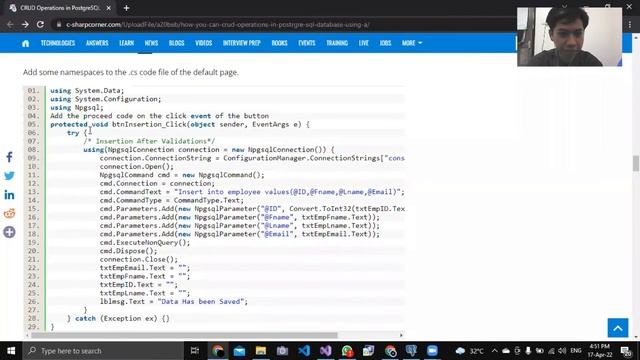Click code line "cmd.Dispose();"
The height and width of the screenshot is (360, 640).
tap(128, 251)
